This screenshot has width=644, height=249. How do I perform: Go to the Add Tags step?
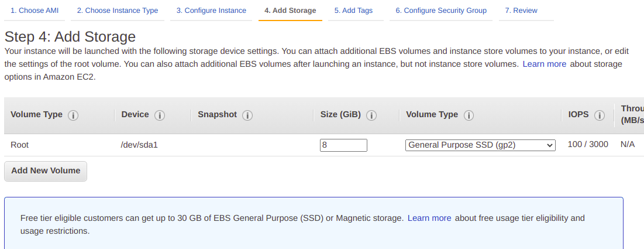[x=353, y=11]
